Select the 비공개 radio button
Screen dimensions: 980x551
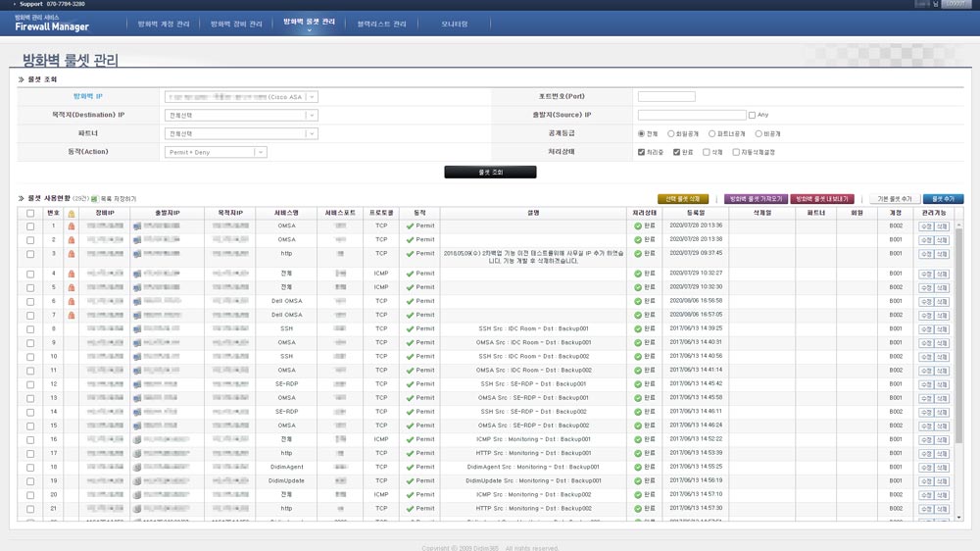[x=759, y=134]
